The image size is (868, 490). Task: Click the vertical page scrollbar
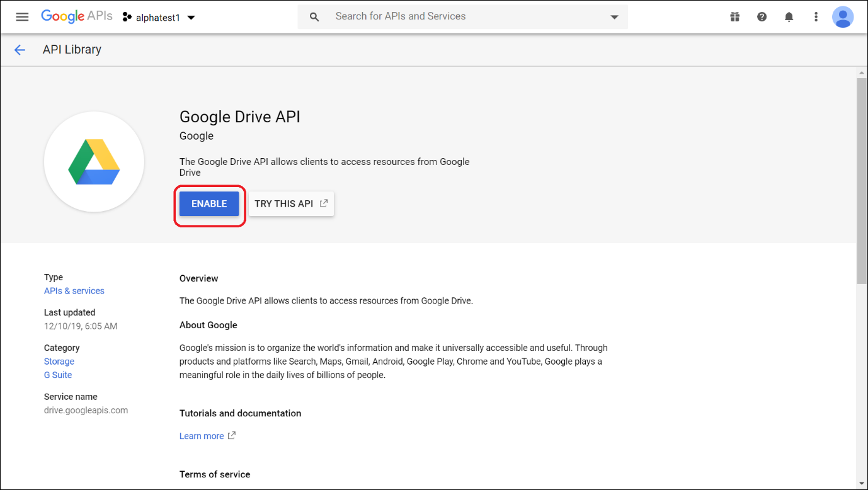point(861,181)
